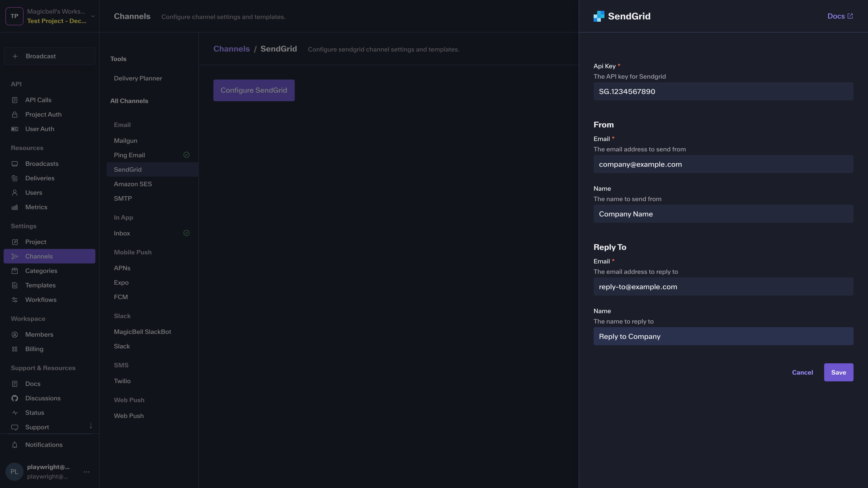Open the Docs external link icon
The width and height of the screenshot is (868, 488).
[850, 16]
